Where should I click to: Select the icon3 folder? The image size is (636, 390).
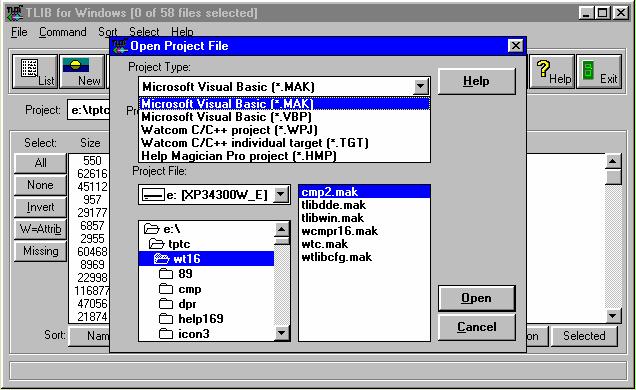pos(207,334)
